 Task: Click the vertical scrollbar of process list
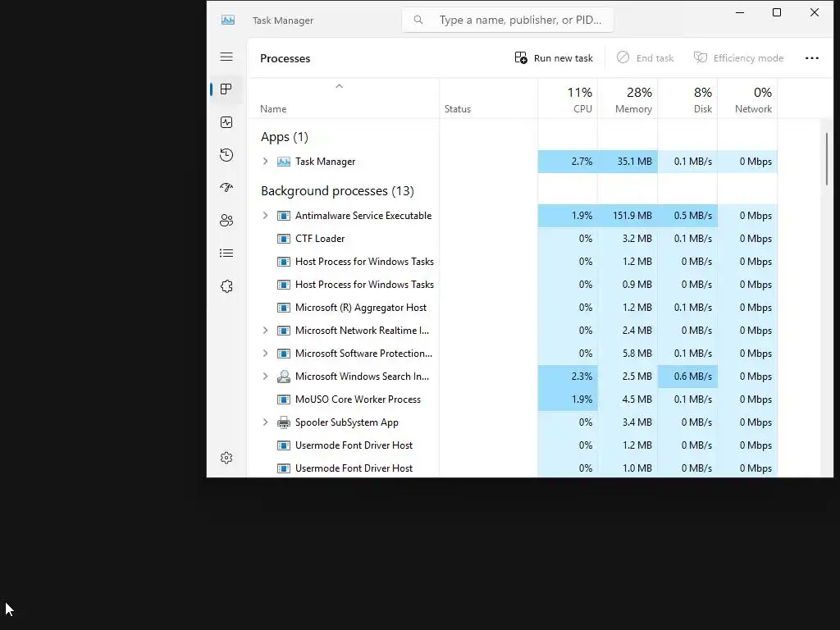[827, 159]
